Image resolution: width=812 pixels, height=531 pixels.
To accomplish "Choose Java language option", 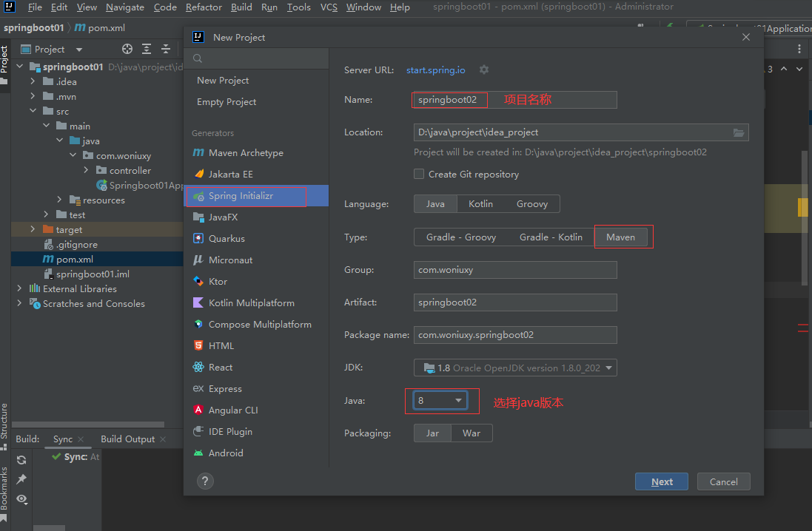I will click(x=435, y=204).
